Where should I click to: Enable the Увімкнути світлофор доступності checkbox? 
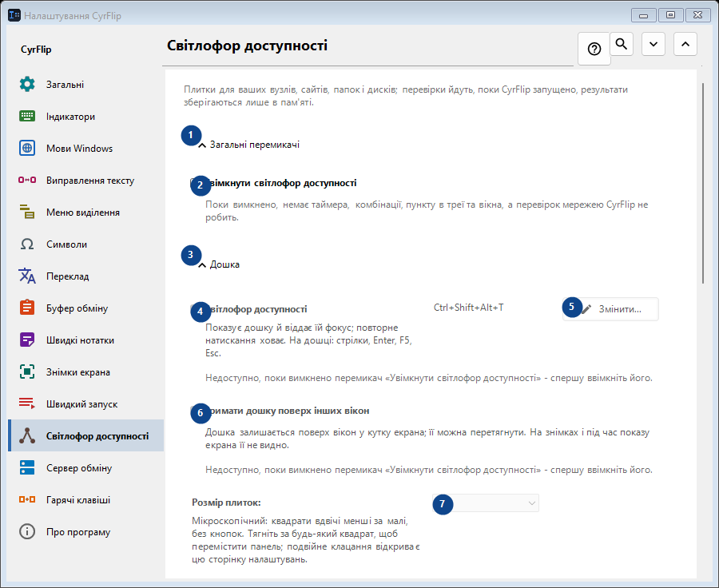194,183
